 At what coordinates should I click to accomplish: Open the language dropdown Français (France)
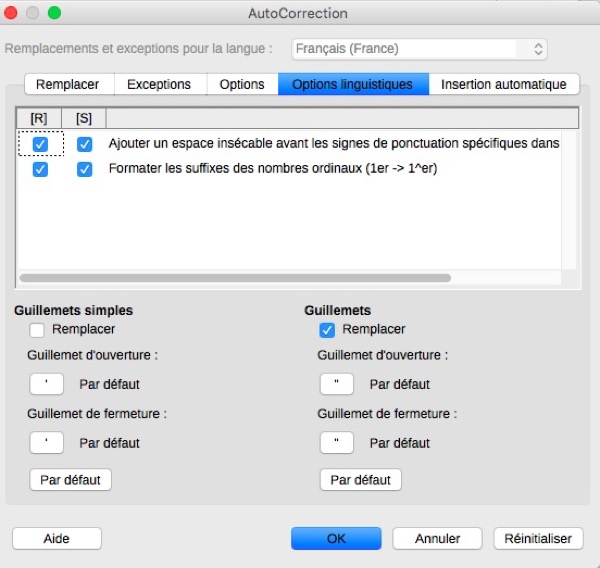tap(420, 49)
